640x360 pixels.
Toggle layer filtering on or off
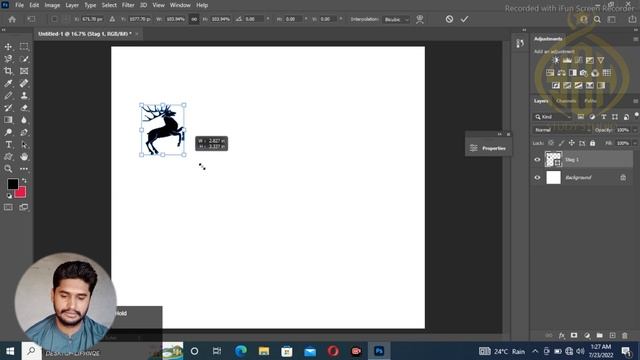tap(636, 116)
